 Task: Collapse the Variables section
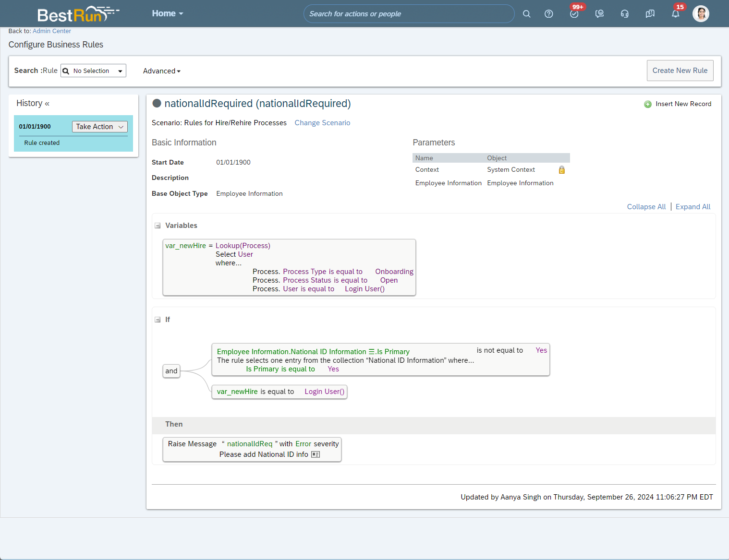[x=158, y=226]
